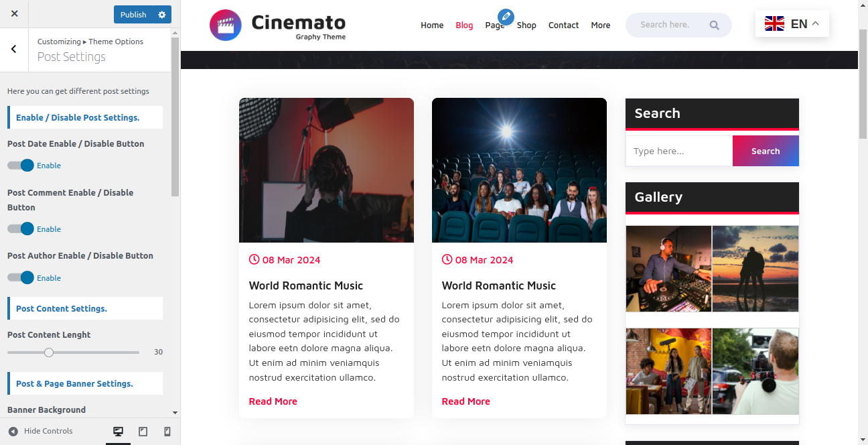This screenshot has width=868, height=445.
Task: Close the Customizer with the X icon
Action: point(15,13)
